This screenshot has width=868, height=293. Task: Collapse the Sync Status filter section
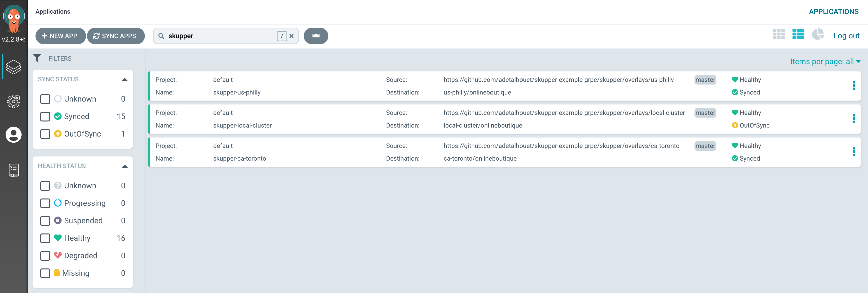pos(125,80)
